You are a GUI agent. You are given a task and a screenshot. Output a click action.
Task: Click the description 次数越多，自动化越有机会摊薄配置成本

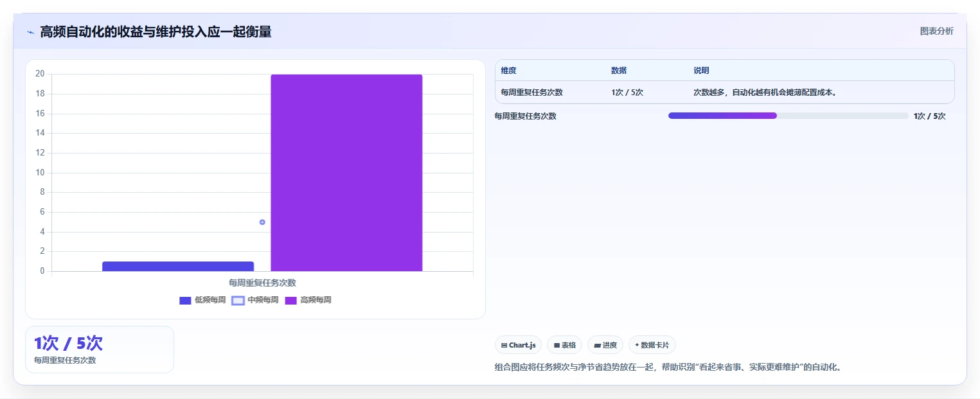pyautogui.click(x=765, y=93)
